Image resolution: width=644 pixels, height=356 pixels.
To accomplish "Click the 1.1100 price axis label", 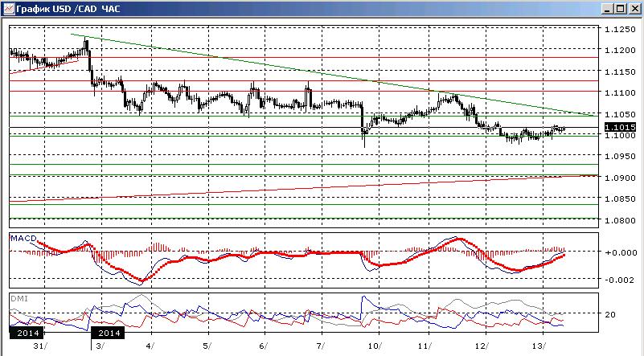I will point(621,92).
